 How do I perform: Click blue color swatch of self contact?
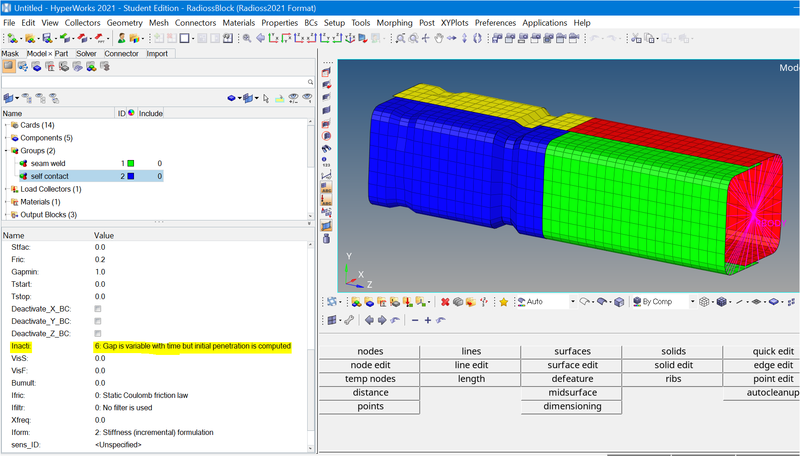tap(131, 176)
